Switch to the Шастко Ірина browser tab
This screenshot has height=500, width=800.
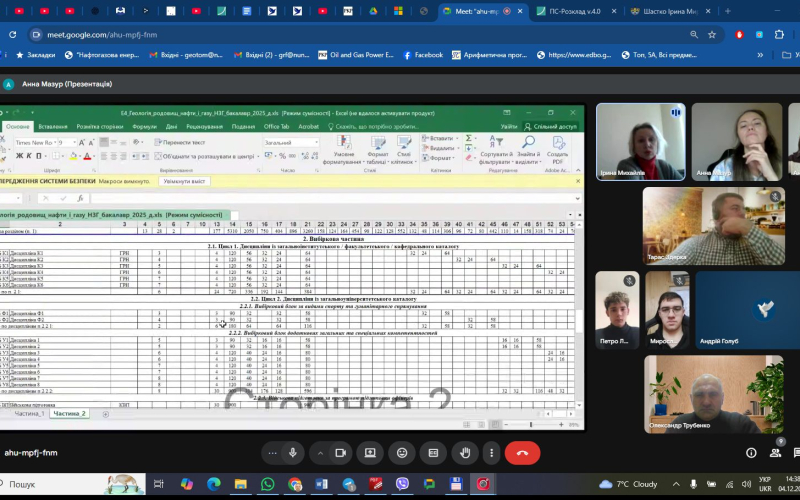tap(671, 10)
